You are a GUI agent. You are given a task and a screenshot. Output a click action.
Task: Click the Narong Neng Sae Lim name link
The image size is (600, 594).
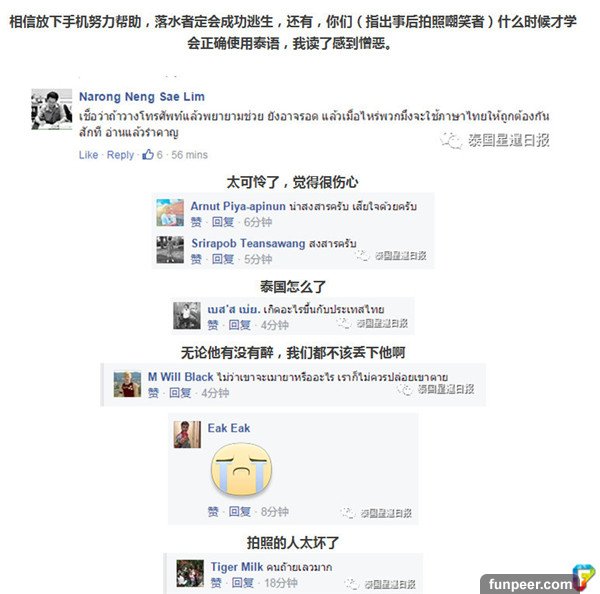[142, 96]
